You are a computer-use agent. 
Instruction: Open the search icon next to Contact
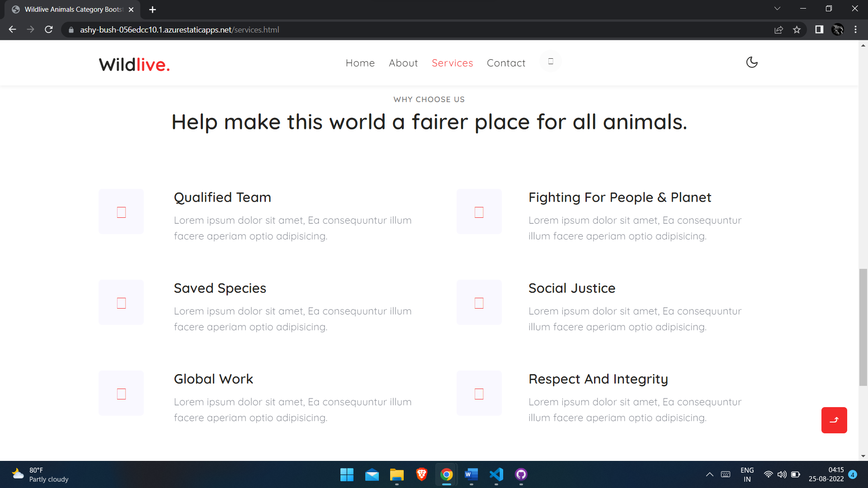pyautogui.click(x=551, y=61)
